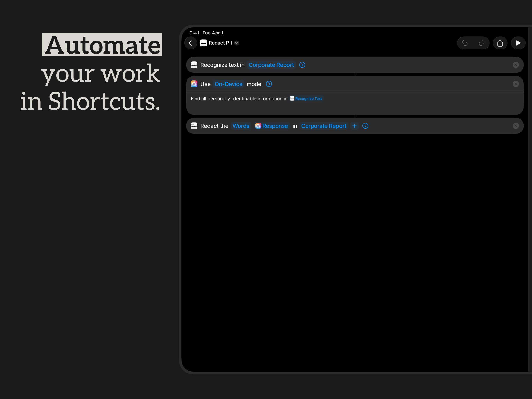This screenshot has width=532, height=399.
Task: Change the On-Device model selection
Action: (x=228, y=84)
